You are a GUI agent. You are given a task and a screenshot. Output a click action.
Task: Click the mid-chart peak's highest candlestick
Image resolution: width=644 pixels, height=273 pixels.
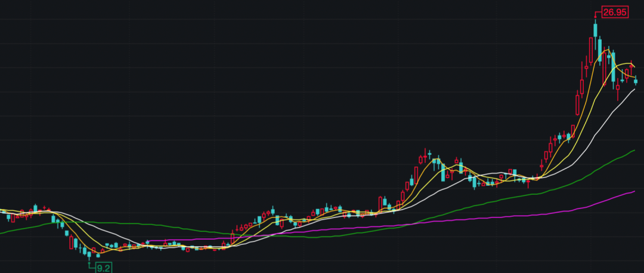click(426, 157)
